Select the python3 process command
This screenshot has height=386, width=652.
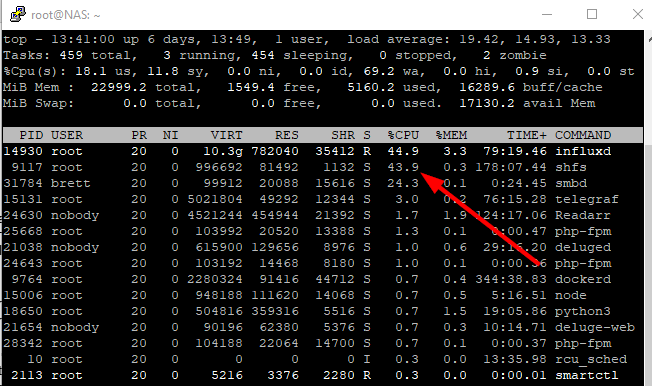click(x=583, y=311)
